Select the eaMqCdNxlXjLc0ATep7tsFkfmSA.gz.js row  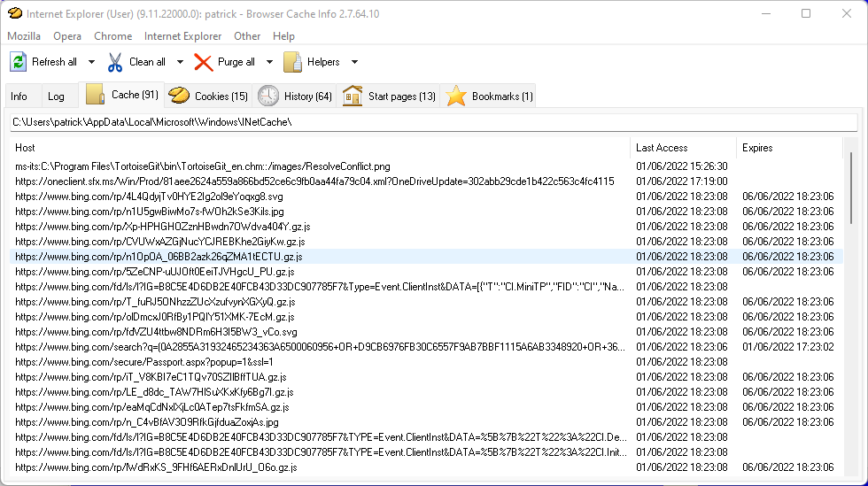coord(426,407)
